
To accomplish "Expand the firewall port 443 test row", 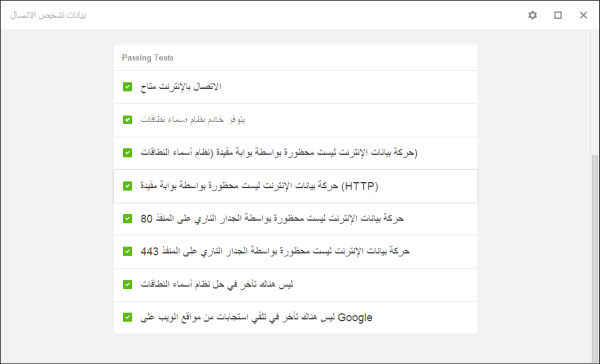I will coord(295,252).
